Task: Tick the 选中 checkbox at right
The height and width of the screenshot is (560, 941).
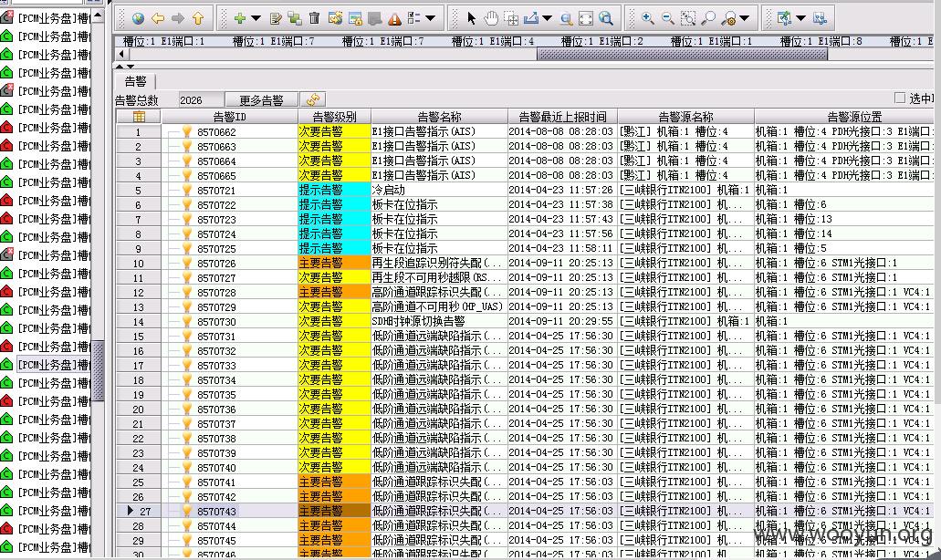Action: pyautogui.click(x=900, y=98)
